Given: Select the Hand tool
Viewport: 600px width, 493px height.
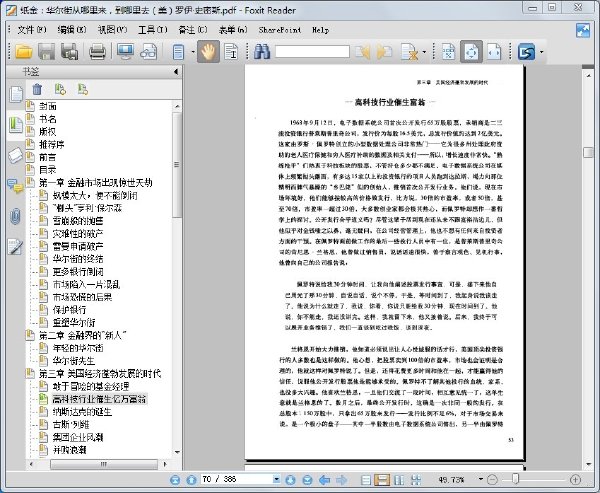Looking at the screenshot, I should pyautogui.click(x=208, y=51).
